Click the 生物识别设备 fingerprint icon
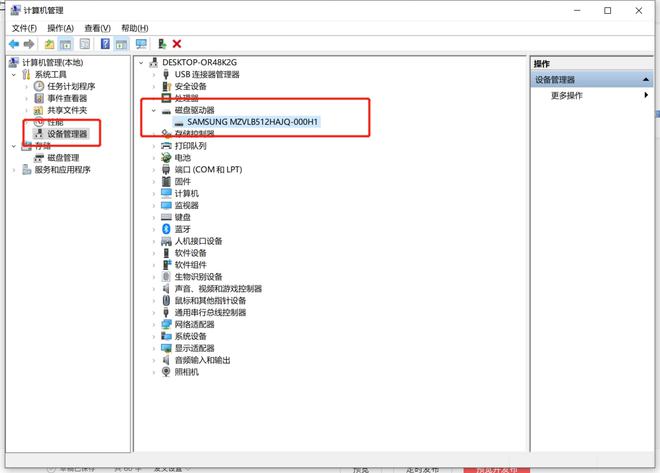Image resolution: width=660 pixels, height=473 pixels. point(166,277)
